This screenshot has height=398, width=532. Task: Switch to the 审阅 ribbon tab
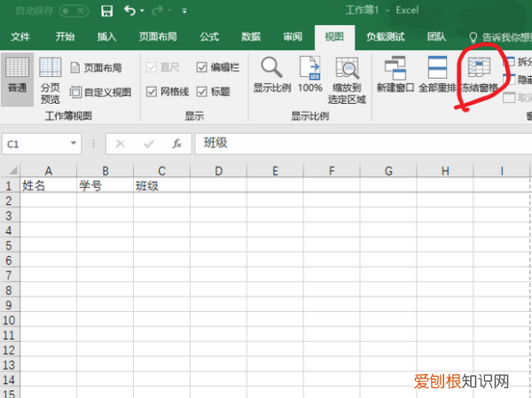pyautogui.click(x=293, y=36)
